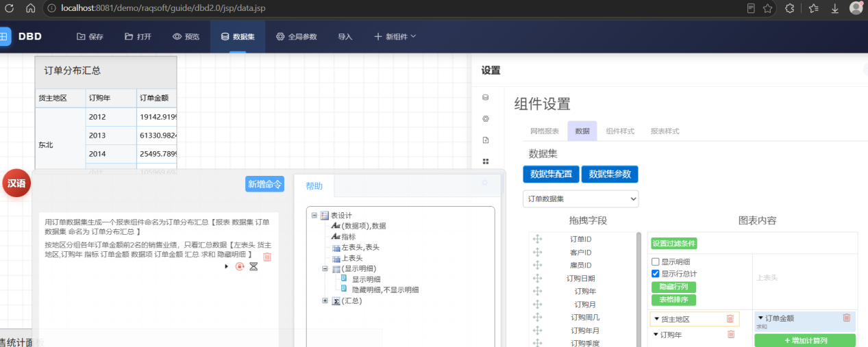The width and height of the screenshot is (868, 347).
Task: Select the 数据集 tab in the top navigation
Action: [238, 36]
